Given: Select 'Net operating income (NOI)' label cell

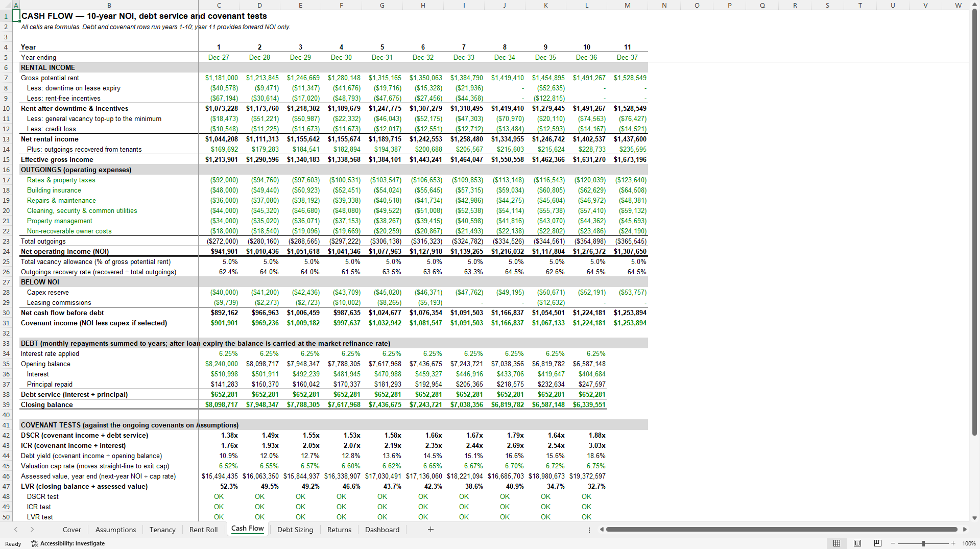Looking at the screenshot, I should [109, 251].
